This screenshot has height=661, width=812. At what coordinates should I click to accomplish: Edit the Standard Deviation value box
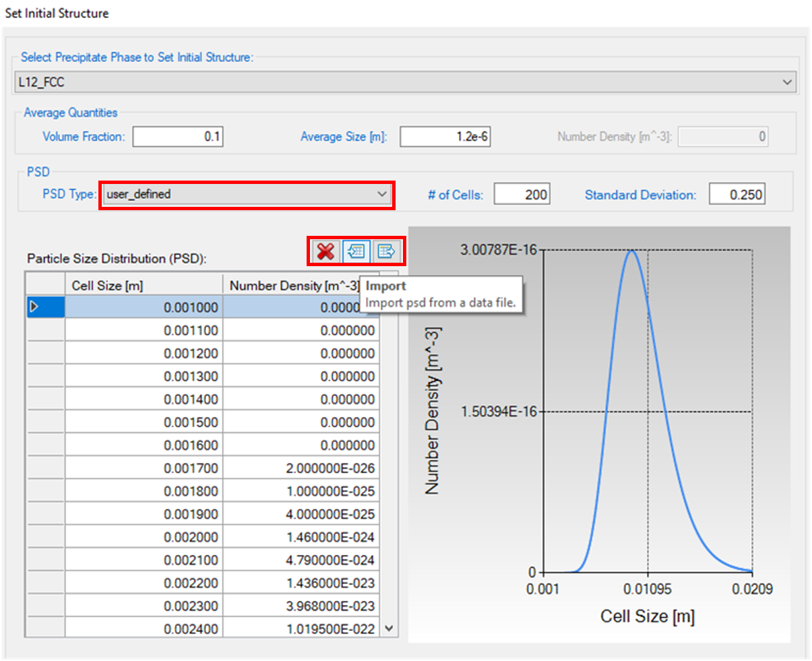coord(737,195)
